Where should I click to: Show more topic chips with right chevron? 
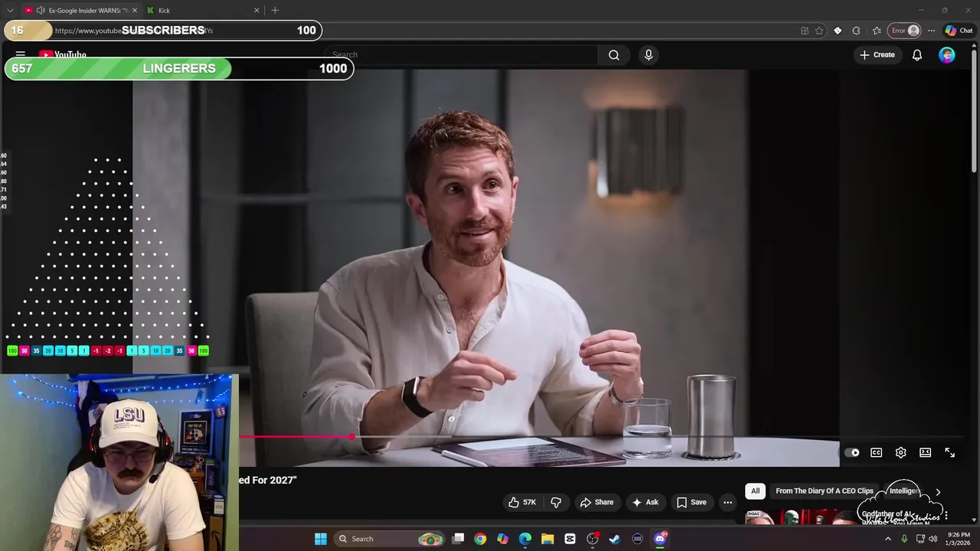click(938, 491)
